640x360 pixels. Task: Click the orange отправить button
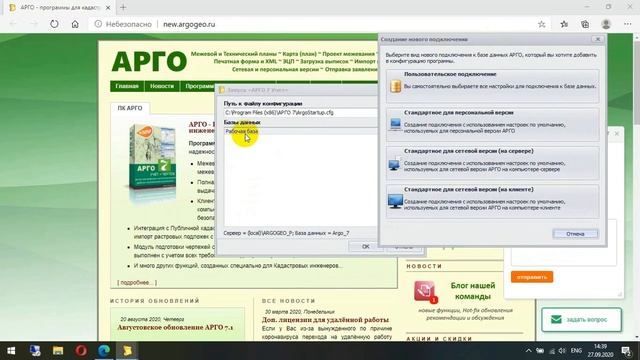(x=532, y=277)
